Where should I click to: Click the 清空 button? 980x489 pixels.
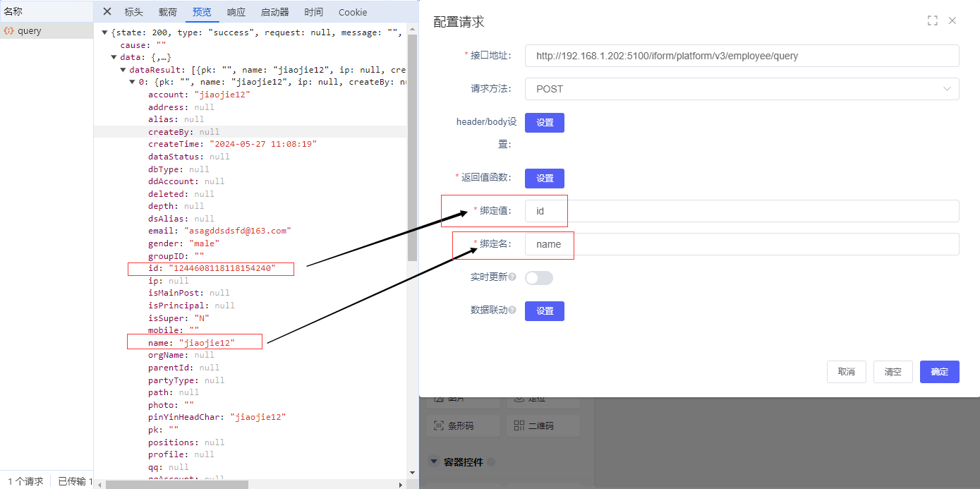[x=893, y=372]
